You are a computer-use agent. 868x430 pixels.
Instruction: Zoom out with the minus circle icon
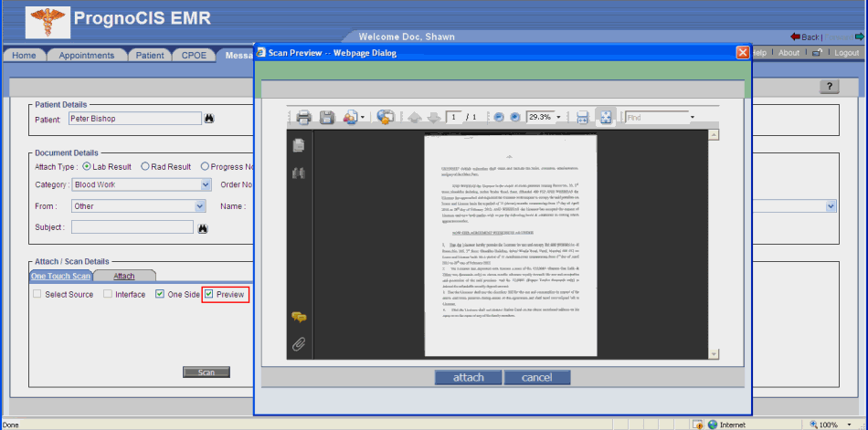pyautogui.click(x=498, y=118)
